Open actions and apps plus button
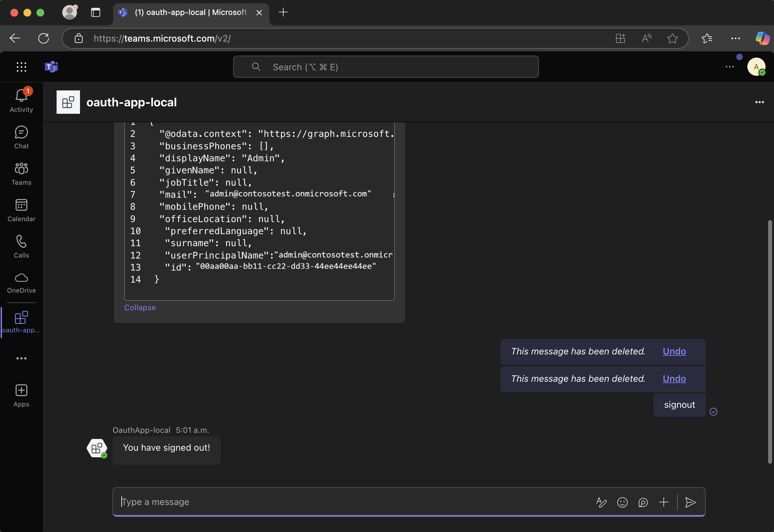This screenshot has height=532, width=774. click(x=663, y=502)
